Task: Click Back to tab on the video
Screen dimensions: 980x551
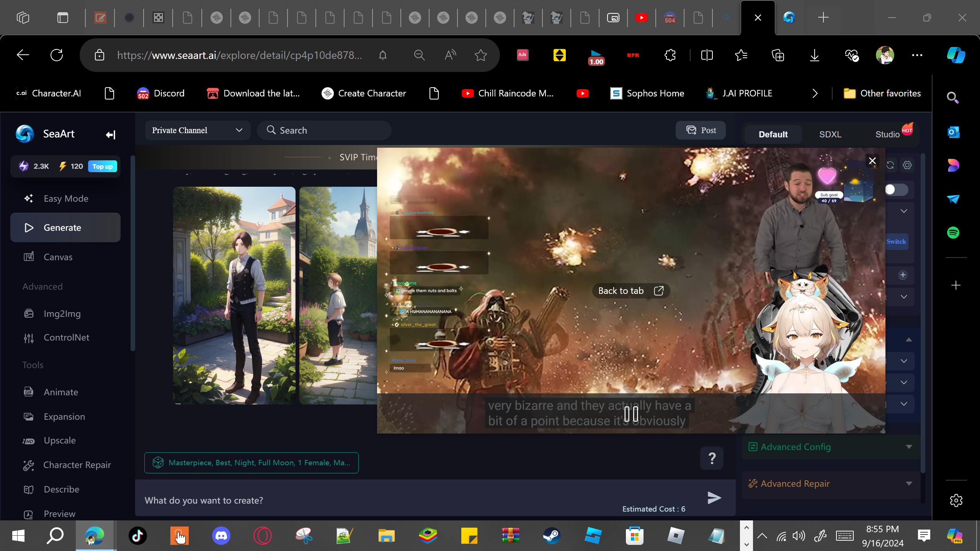Action: click(x=631, y=291)
